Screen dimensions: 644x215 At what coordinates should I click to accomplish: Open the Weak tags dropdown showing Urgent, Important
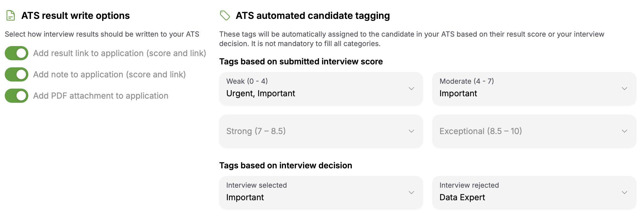click(321, 89)
